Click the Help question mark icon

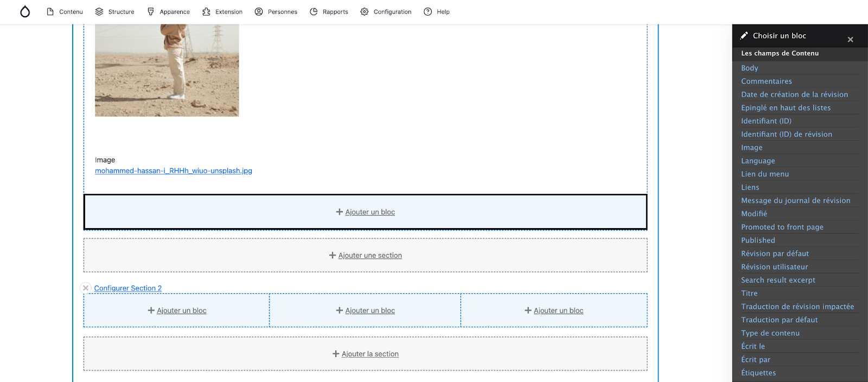(x=428, y=12)
